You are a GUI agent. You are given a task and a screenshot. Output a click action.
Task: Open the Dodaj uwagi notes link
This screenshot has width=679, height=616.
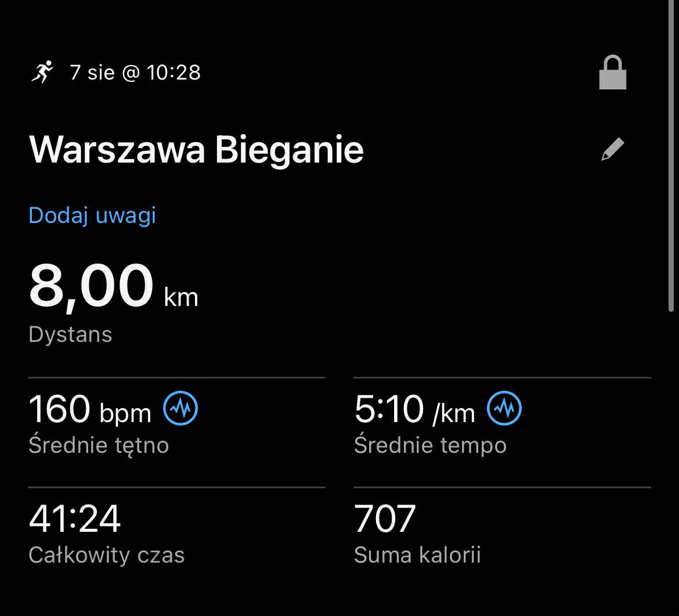point(92,215)
